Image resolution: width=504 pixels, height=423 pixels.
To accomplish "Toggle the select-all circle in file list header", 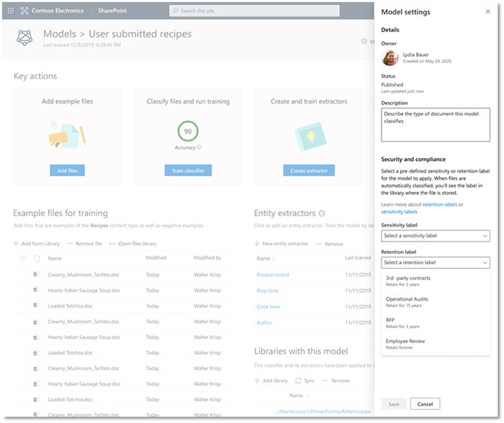I will coord(24,258).
